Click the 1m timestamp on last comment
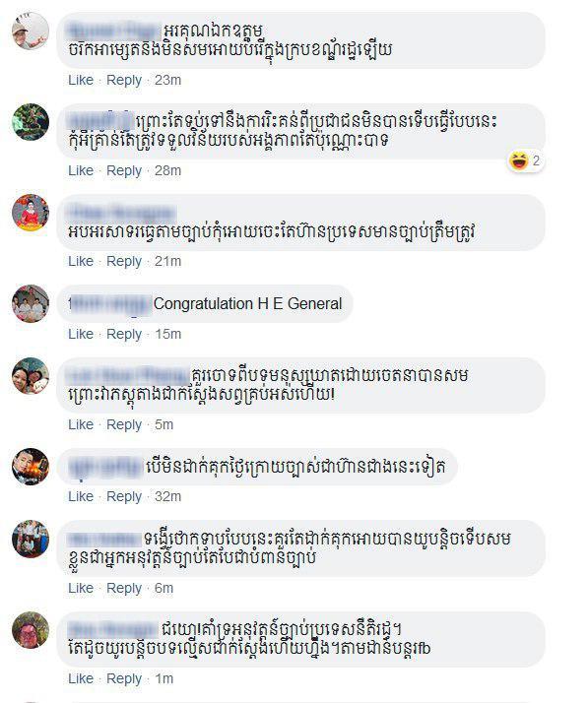 pyautogui.click(x=164, y=678)
